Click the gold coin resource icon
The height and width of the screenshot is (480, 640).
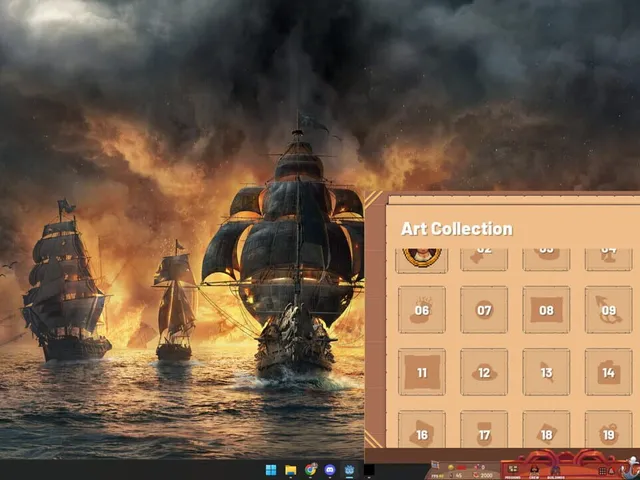coord(451,467)
